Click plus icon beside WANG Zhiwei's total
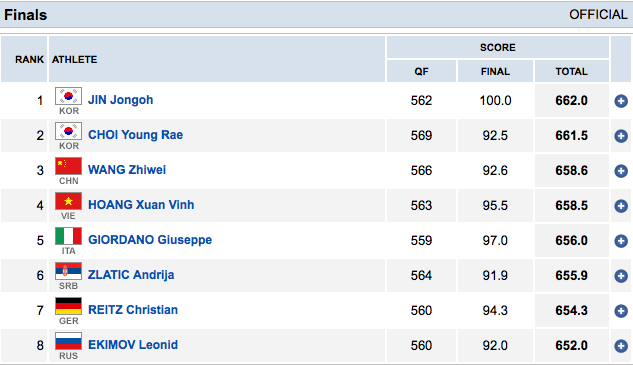 coord(621,171)
